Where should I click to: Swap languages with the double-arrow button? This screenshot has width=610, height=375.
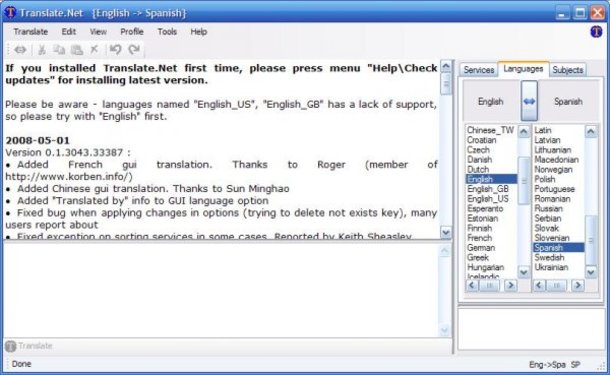[529, 101]
